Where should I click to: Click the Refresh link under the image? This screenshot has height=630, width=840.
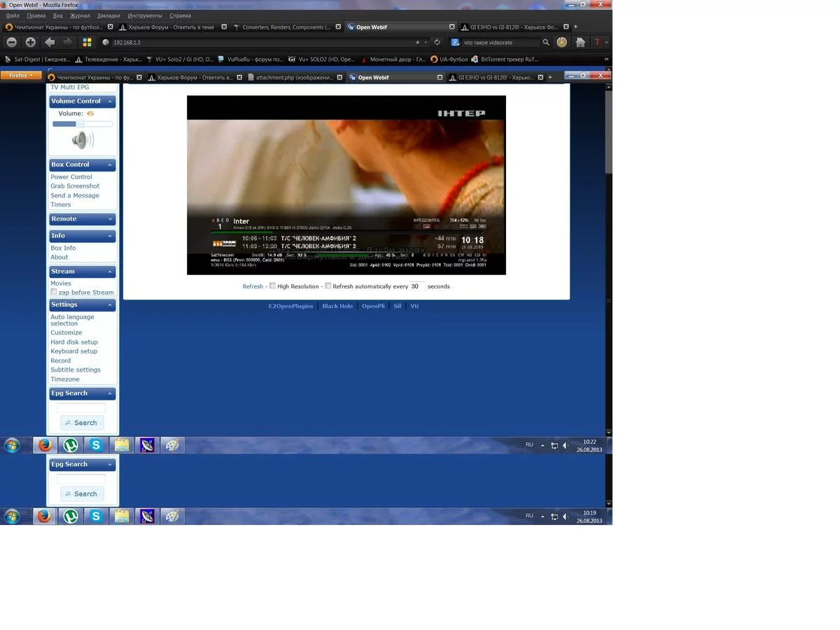(x=253, y=286)
